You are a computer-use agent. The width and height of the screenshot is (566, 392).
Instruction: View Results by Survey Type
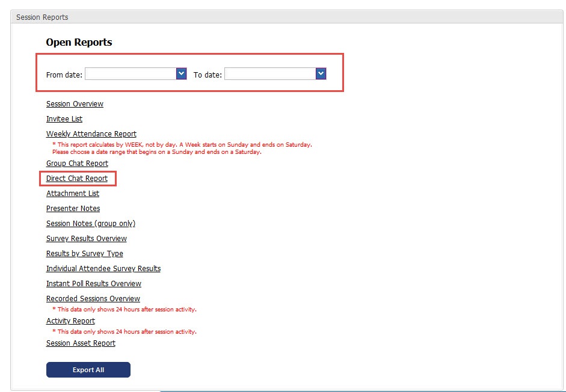(85, 254)
